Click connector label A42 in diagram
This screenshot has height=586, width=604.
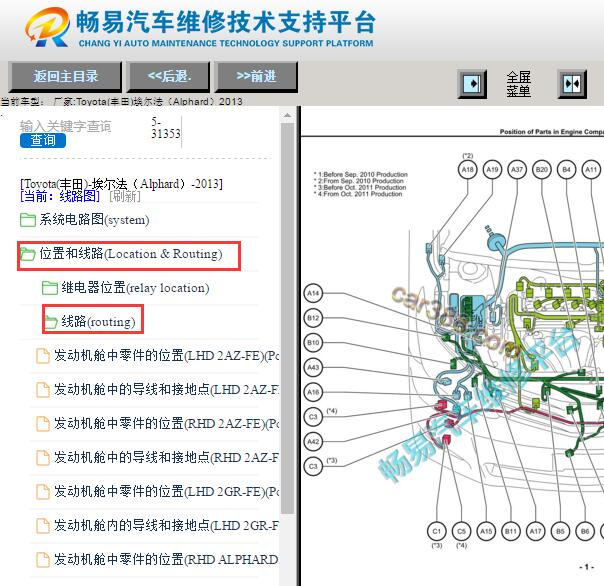click(313, 441)
